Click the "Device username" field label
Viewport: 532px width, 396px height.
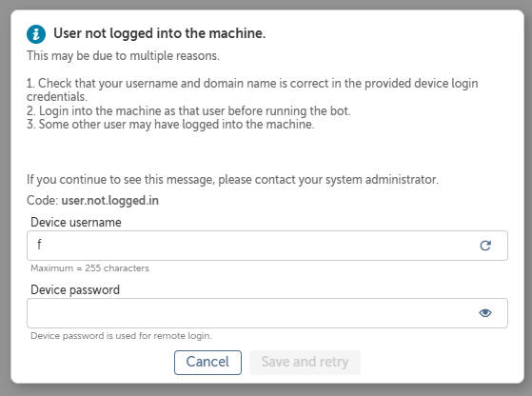(76, 222)
